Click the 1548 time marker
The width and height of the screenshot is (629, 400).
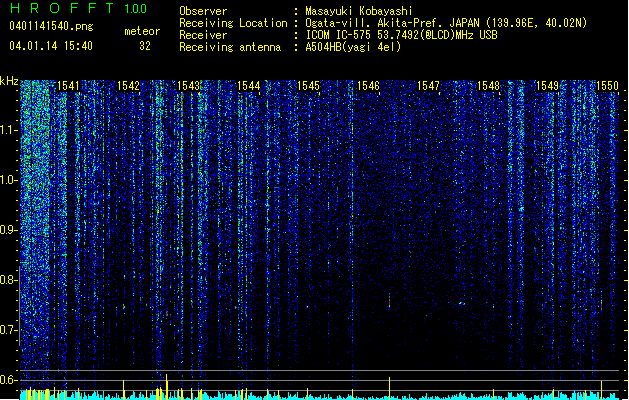click(x=488, y=86)
